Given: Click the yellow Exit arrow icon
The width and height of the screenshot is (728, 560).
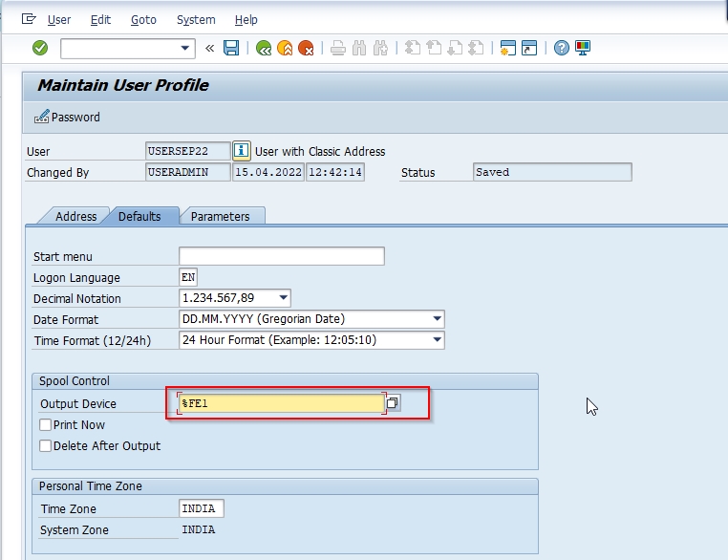Looking at the screenshot, I should [285, 48].
